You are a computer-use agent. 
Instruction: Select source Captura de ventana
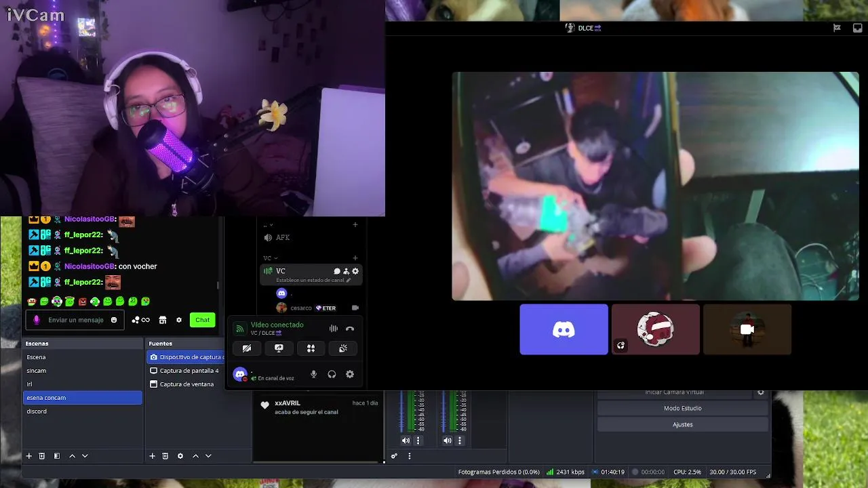(186, 384)
